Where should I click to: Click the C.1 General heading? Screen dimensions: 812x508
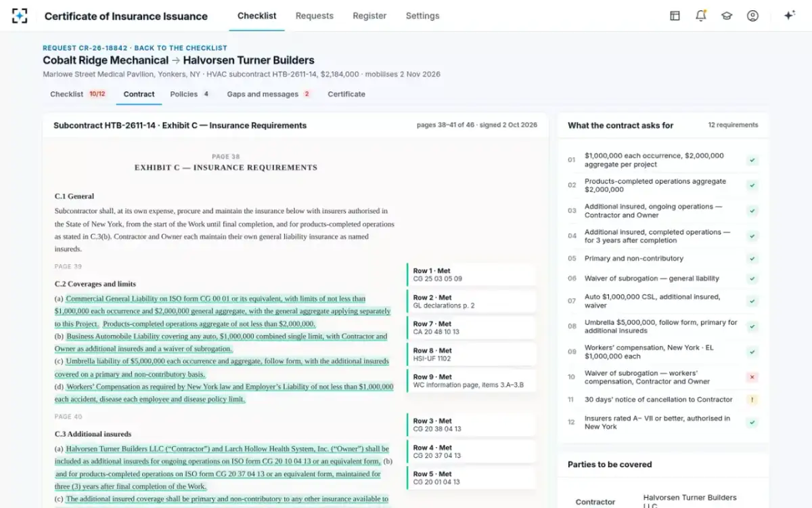click(74, 196)
